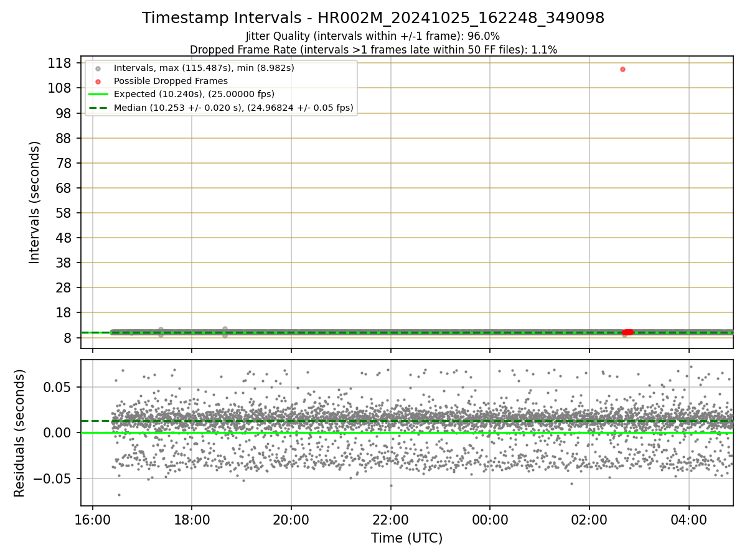
Task: Select the Jitter Quality 96.0% subtitle text
Action: [x=373, y=36]
